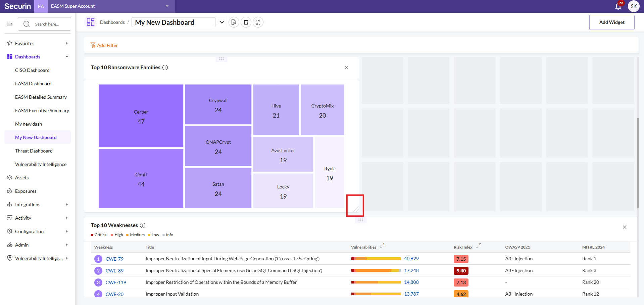Click Add Filter
The height and width of the screenshot is (305, 644).
104,45
